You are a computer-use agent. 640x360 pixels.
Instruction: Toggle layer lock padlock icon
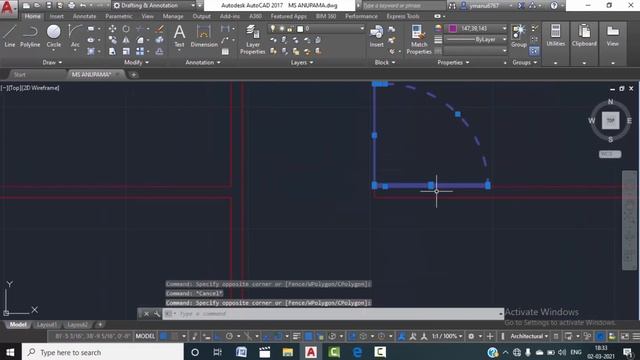coord(290,29)
